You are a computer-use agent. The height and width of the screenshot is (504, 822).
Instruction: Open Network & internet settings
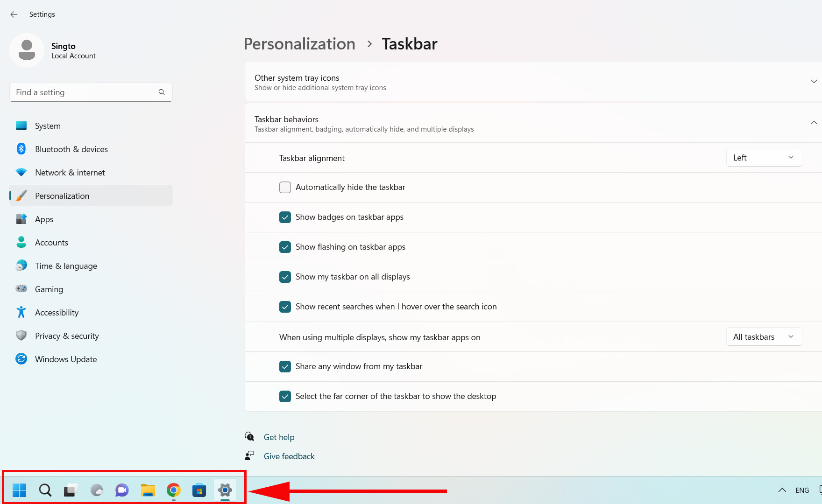[91, 173]
